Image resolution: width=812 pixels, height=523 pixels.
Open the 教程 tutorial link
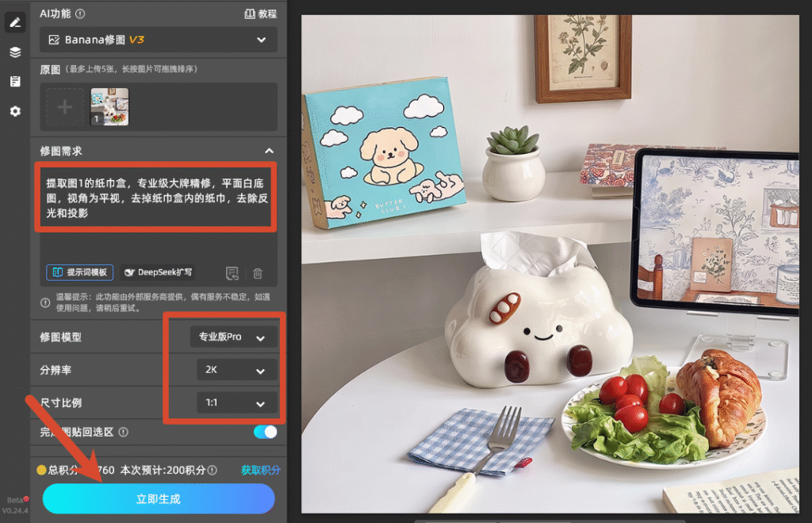pyautogui.click(x=260, y=14)
